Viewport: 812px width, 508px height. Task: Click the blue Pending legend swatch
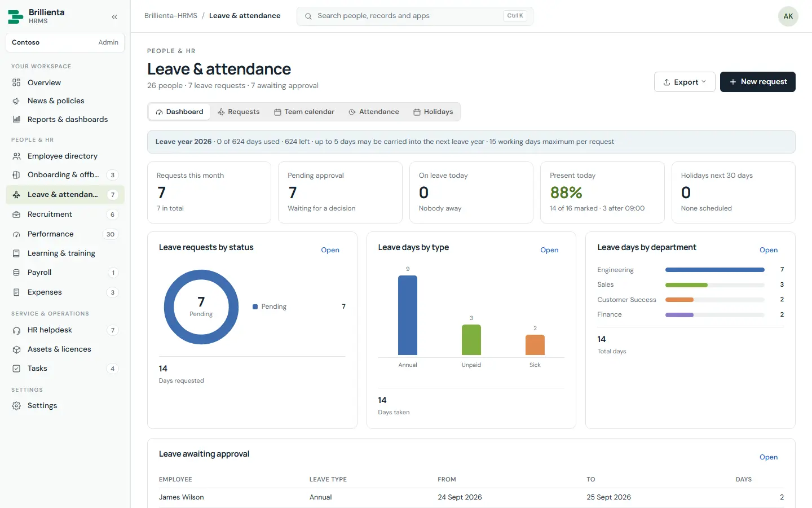click(255, 307)
